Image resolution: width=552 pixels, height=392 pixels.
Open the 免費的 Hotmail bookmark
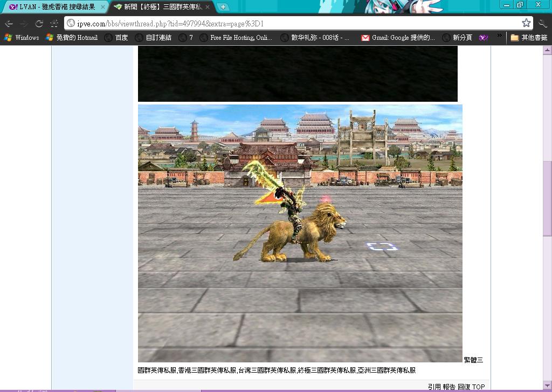(72, 37)
